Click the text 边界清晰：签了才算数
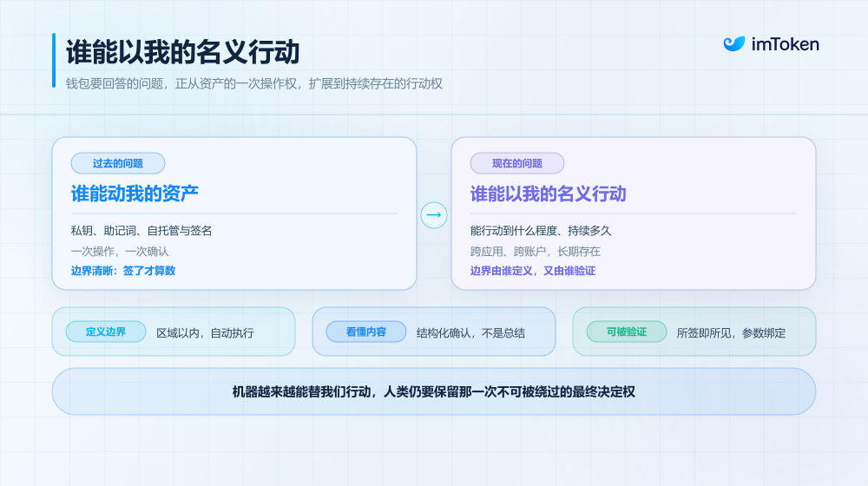 (x=123, y=271)
